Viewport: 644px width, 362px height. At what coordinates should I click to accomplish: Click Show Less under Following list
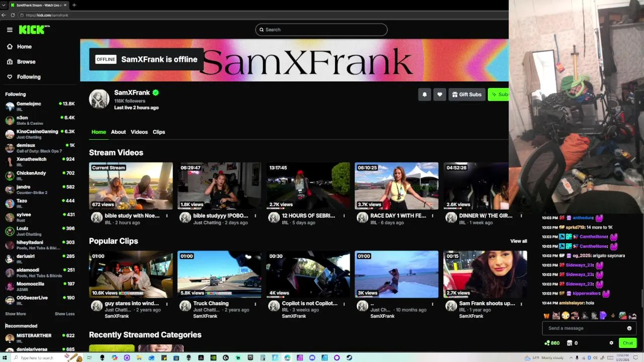click(64, 314)
